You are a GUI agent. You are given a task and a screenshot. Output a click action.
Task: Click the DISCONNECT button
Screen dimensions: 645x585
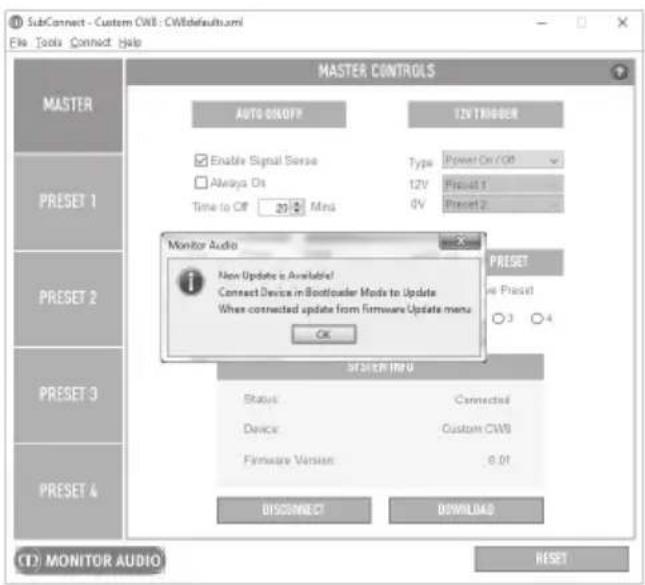294,510
